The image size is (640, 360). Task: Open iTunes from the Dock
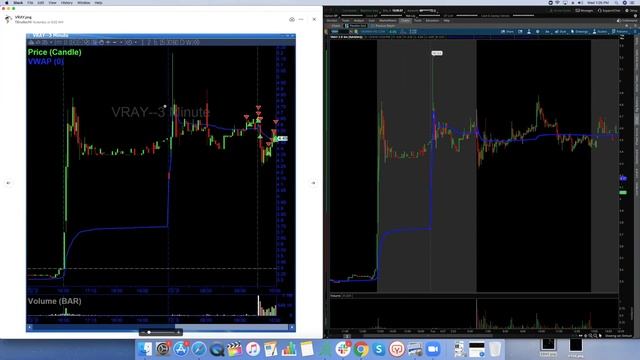tap(253, 349)
